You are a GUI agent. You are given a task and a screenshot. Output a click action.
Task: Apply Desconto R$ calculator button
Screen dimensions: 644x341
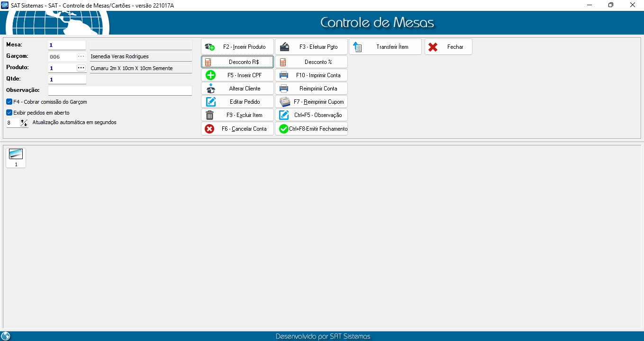click(x=237, y=62)
